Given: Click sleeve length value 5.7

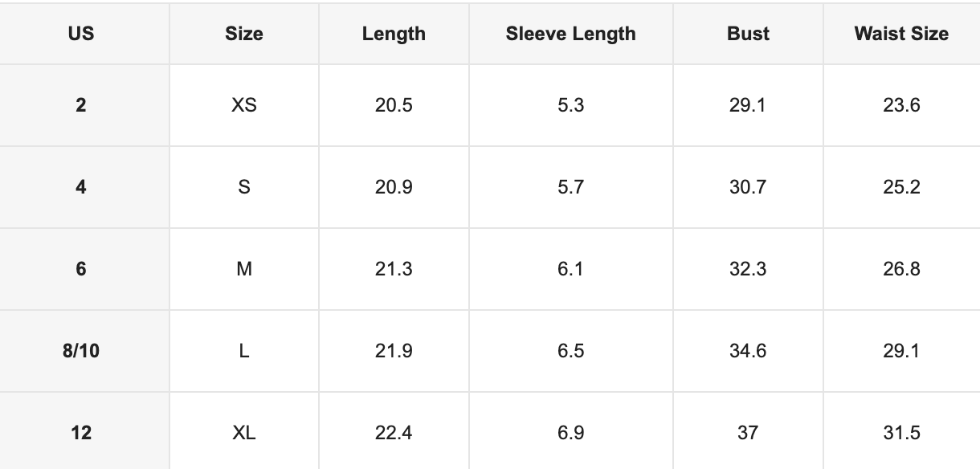Looking at the screenshot, I should [570, 187].
